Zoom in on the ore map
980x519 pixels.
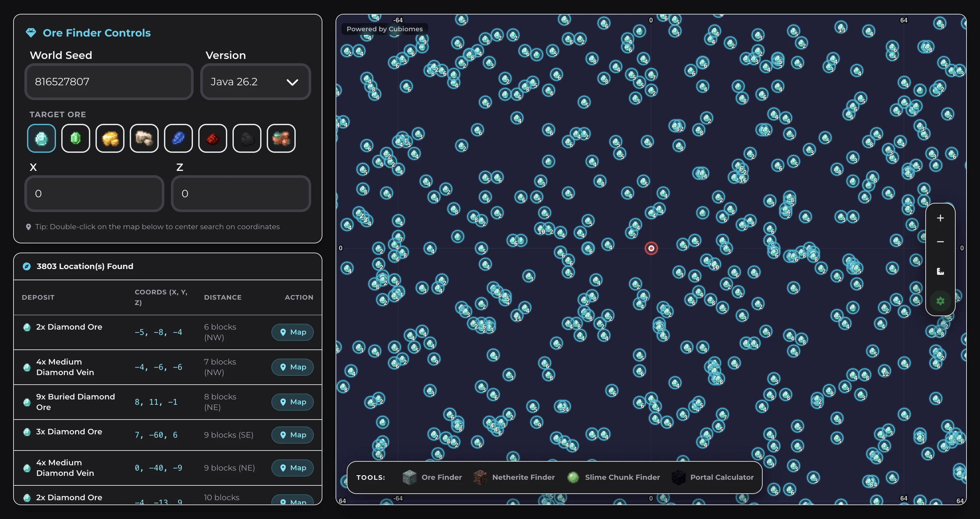coord(940,218)
